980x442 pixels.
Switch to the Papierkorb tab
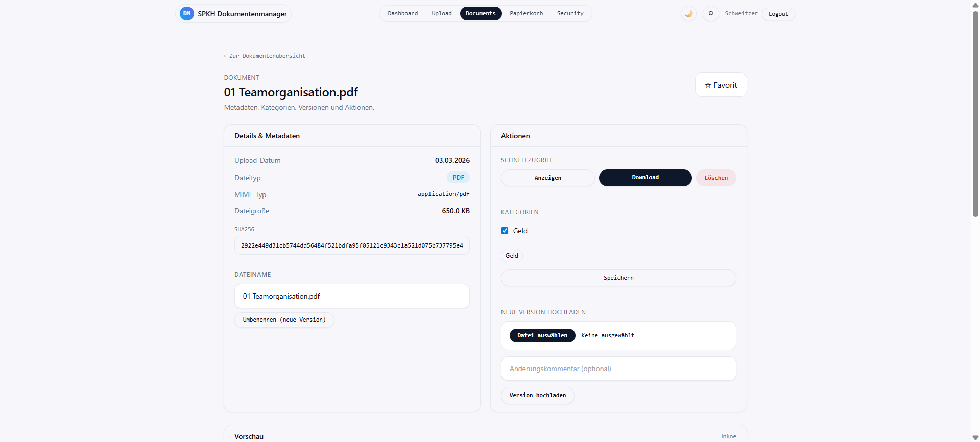click(x=526, y=14)
